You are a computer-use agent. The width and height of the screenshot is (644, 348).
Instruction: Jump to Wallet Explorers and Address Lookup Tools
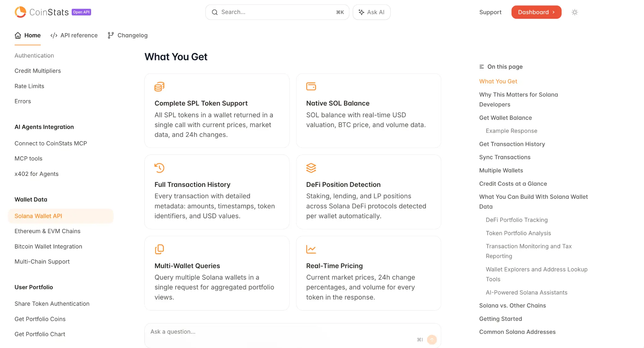tap(537, 274)
